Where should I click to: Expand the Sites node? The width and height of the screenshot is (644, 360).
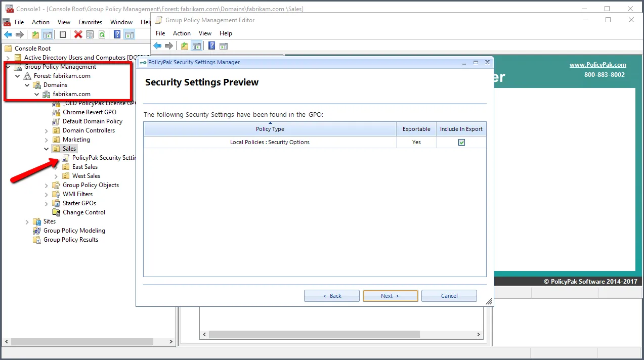point(27,221)
